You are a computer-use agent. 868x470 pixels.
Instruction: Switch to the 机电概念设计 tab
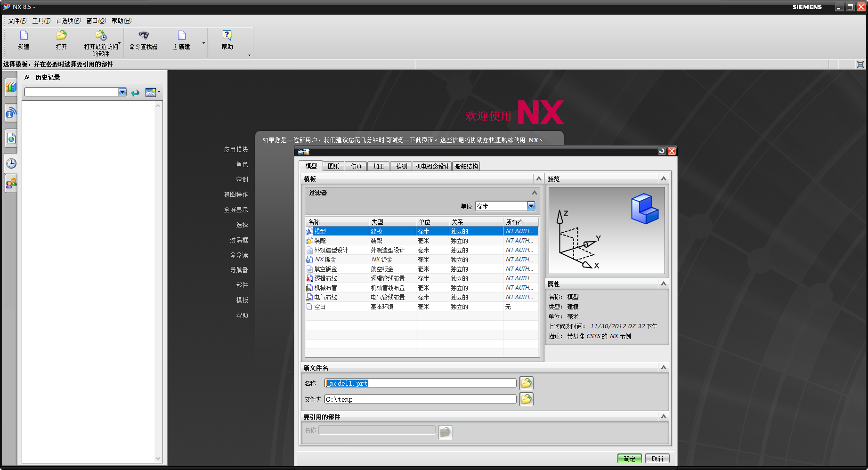tap(432, 166)
